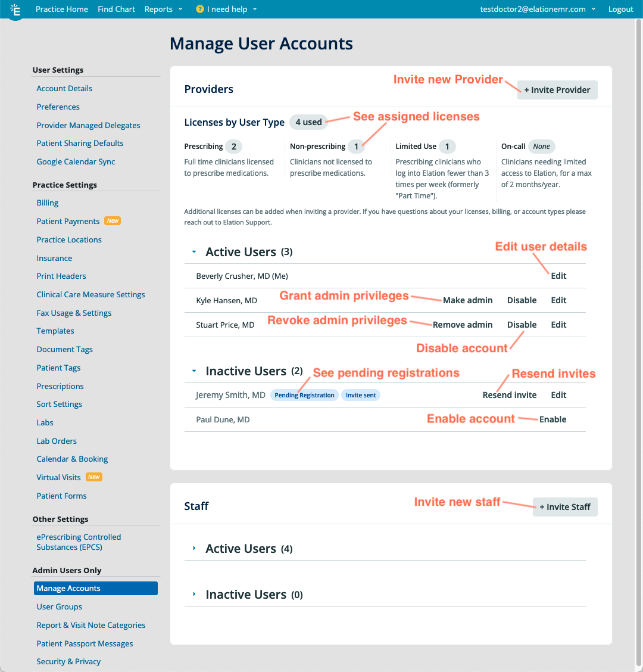Enable Paul Dune's account
This screenshot has height=672, width=643.
(x=553, y=419)
